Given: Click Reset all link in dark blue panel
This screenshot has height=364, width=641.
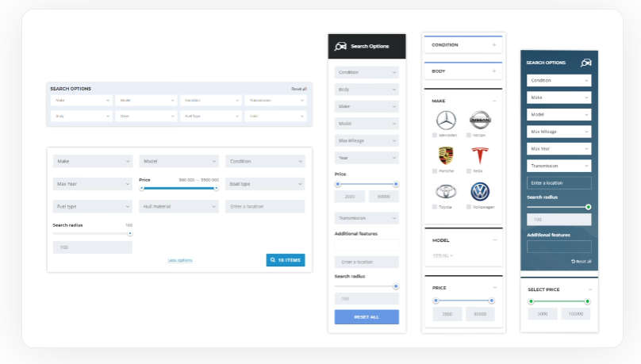Looking at the screenshot, I should click(x=582, y=262).
